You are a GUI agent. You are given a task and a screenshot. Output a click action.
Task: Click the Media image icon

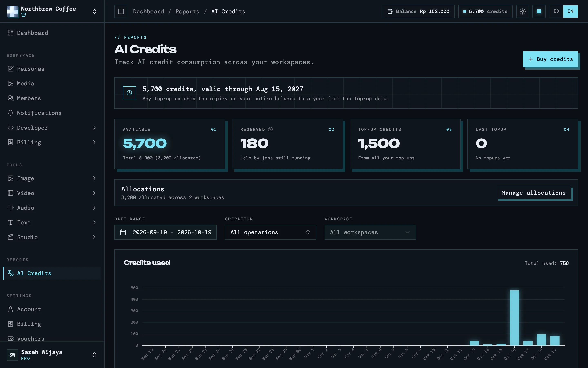pos(10,83)
